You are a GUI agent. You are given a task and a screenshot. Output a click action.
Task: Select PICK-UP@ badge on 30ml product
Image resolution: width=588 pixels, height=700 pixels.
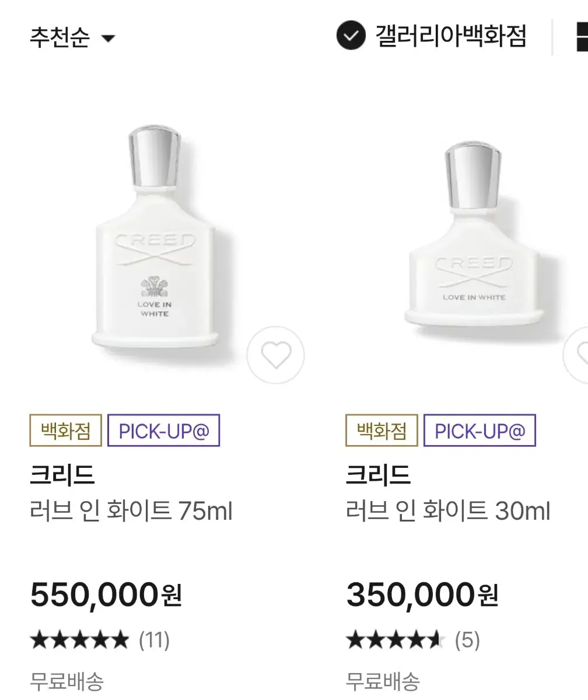coord(480,431)
